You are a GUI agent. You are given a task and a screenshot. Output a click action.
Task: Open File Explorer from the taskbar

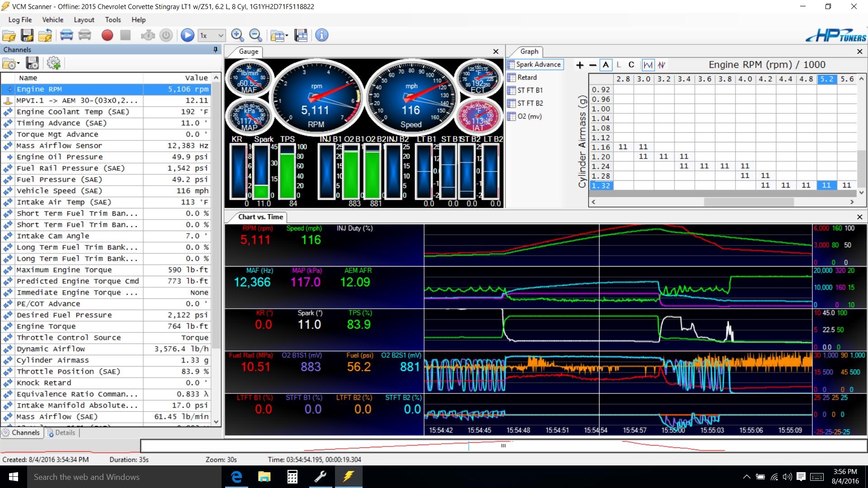(x=264, y=477)
